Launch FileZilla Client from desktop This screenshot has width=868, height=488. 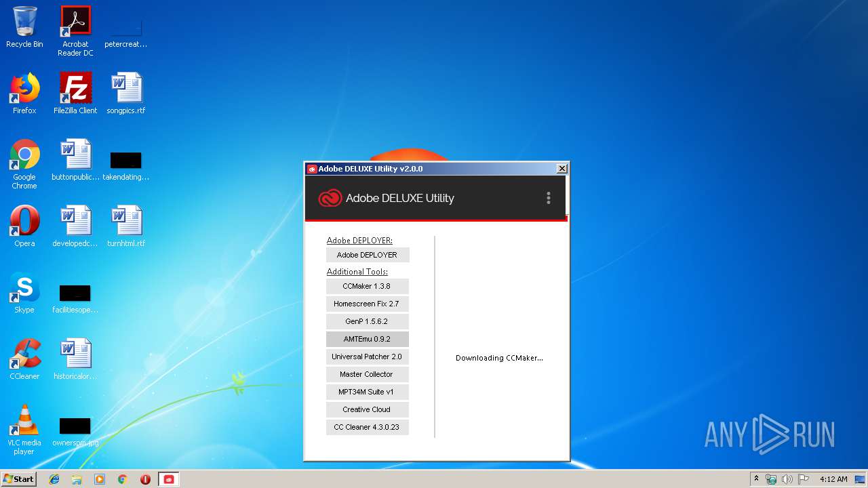(x=75, y=94)
